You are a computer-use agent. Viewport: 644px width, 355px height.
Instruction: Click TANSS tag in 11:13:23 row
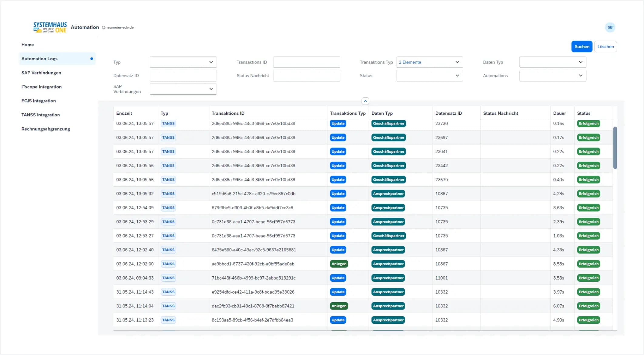168,320
